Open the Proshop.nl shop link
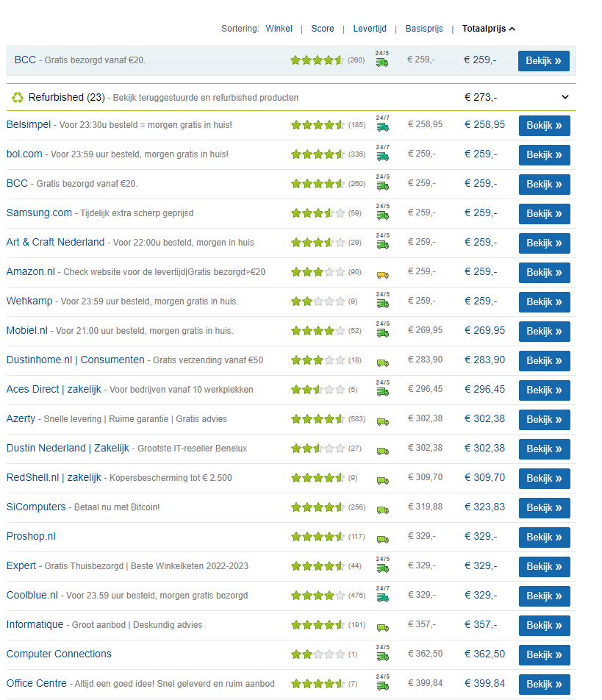The image size is (602, 700). click(x=31, y=536)
